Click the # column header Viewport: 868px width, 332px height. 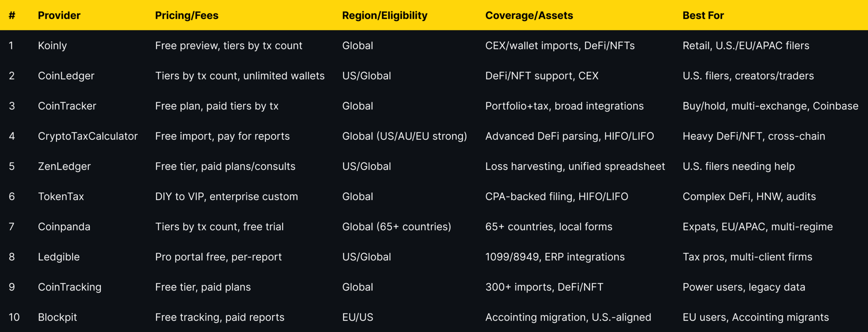click(12, 15)
